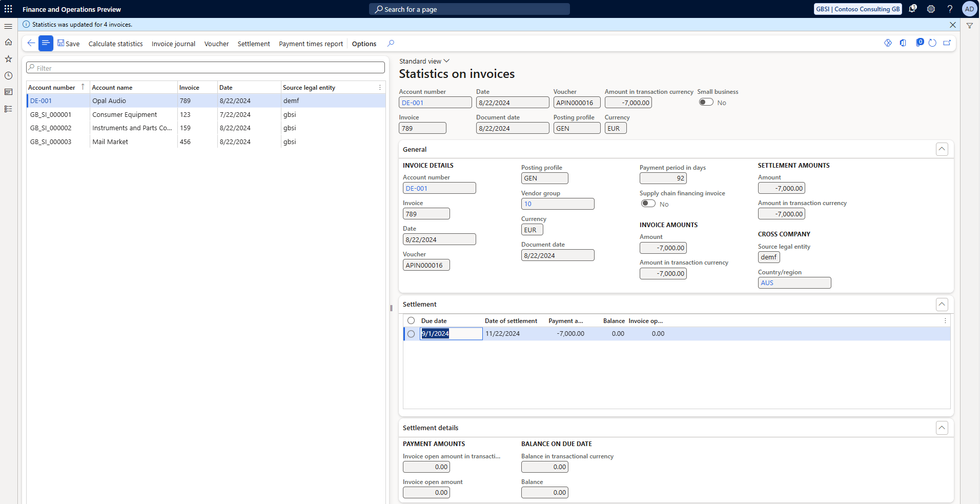980x504 pixels.
Task: Open the attachments badge icon
Action: click(x=920, y=43)
